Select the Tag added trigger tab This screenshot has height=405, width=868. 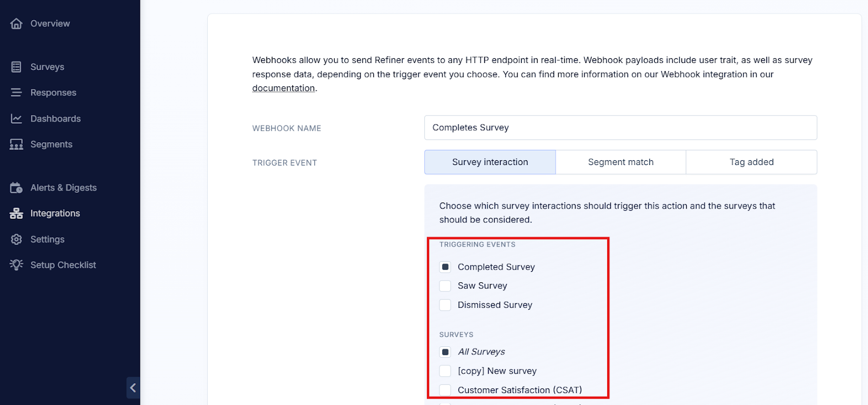[x=751, y=162]
